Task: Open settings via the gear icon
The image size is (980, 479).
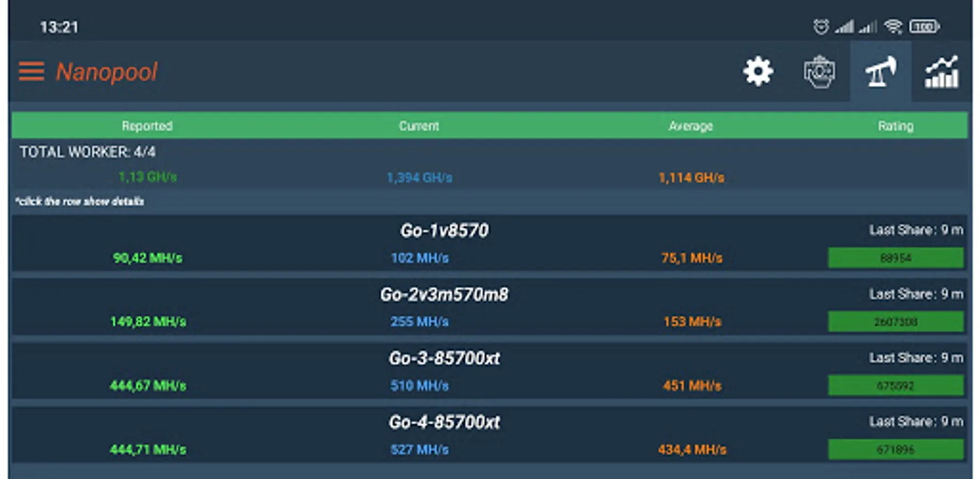Action: (x=758, y=71)
